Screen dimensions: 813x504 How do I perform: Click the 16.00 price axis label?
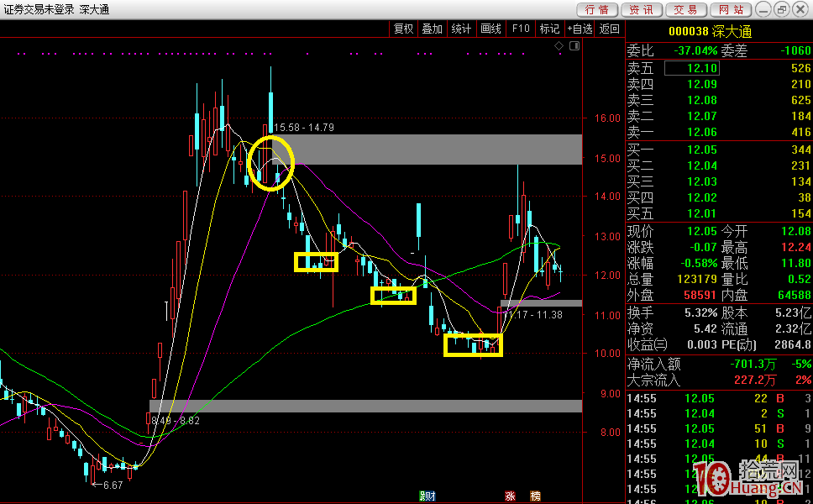[607, 118]
